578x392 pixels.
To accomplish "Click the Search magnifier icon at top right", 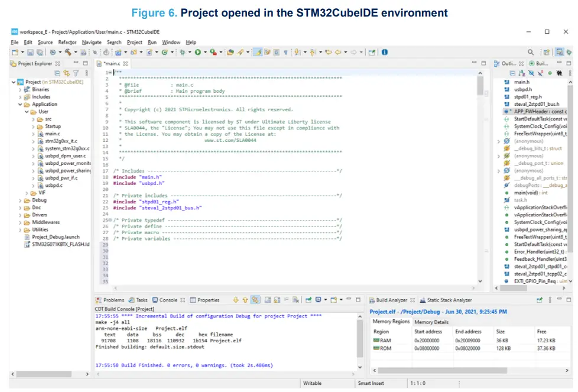I will coord(531,52).
